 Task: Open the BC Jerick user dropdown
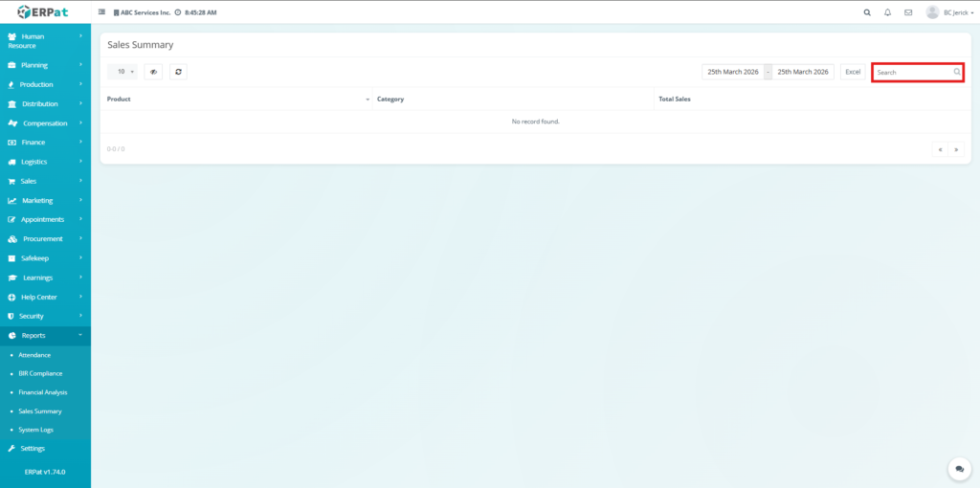pyautogui.click(x=958, y=12)
